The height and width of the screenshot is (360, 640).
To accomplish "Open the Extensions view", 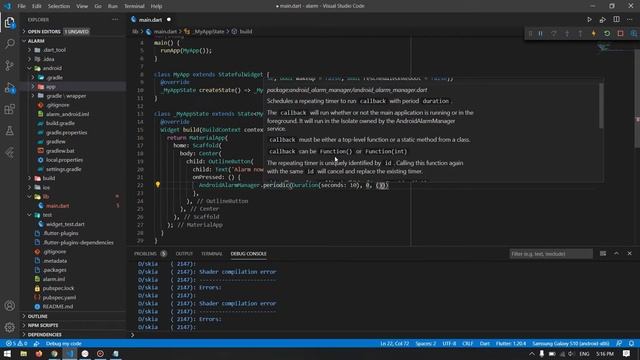I will click(9, 109).
